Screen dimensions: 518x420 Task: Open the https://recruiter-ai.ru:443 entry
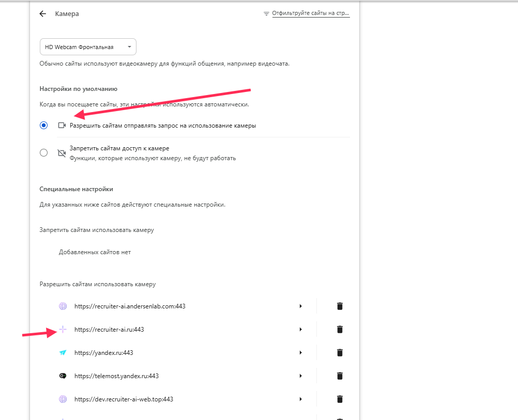tap(109, 329)
